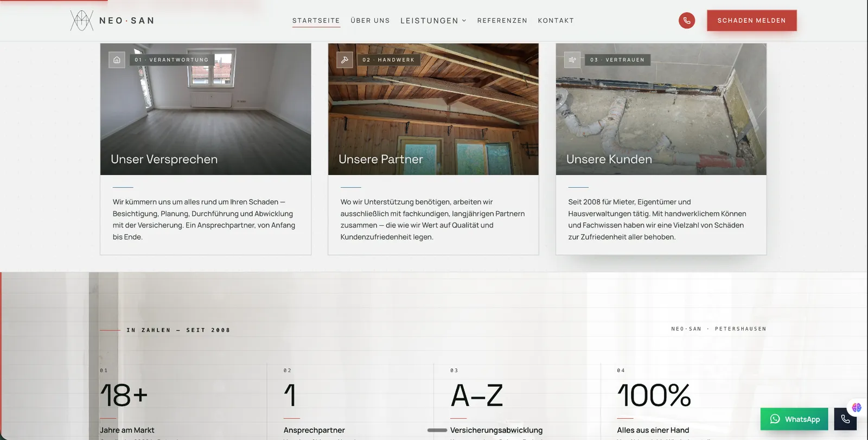Click the handshake icon on Vertrauen card
This screenshot has width=868, height=440.
tap(572, 60)
